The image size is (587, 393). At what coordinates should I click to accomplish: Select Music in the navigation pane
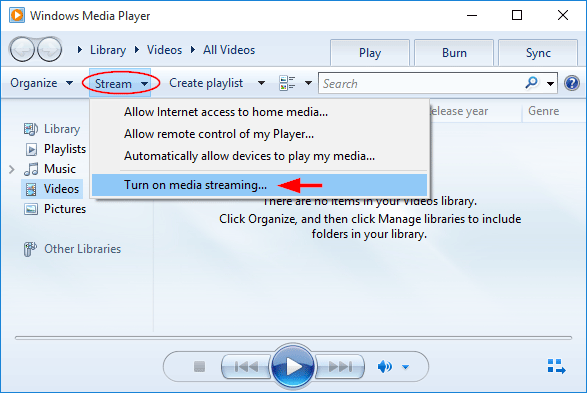(50, 169)
